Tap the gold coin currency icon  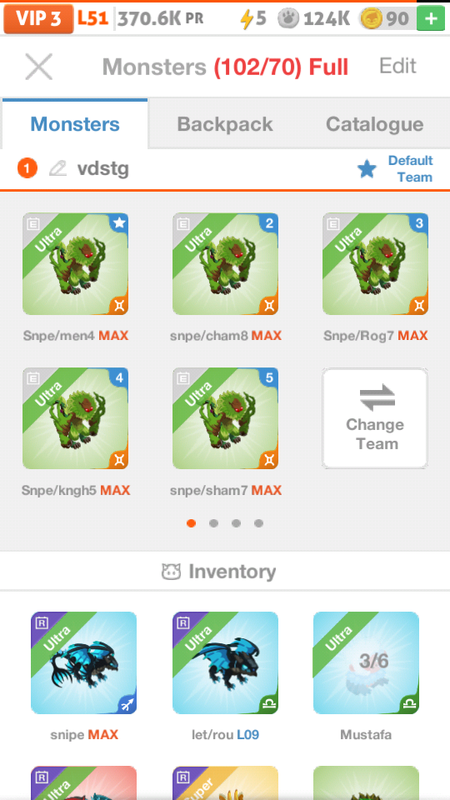point(371,19)
